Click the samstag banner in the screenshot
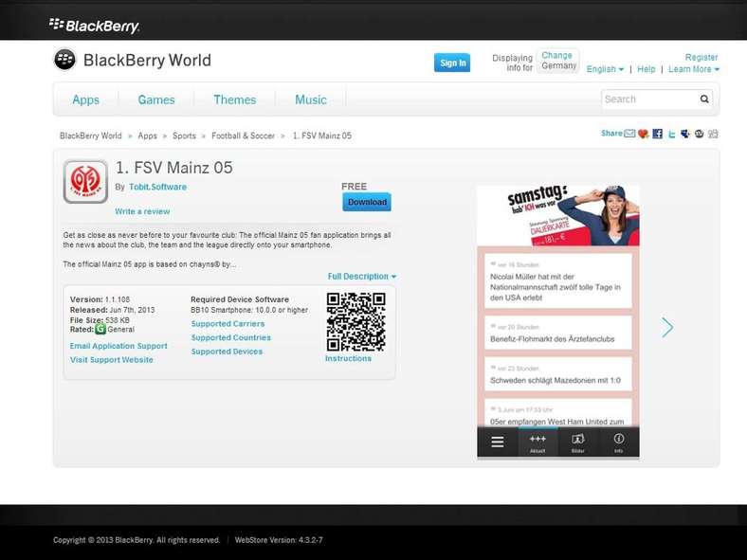The image size is (747, 560). click(x=558, y=215)
